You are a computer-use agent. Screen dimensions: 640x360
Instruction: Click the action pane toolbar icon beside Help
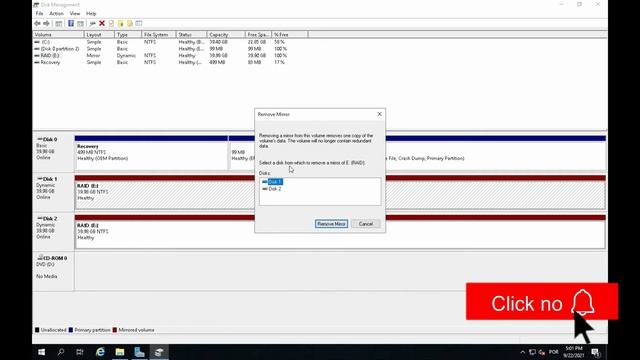coord(80,24)
